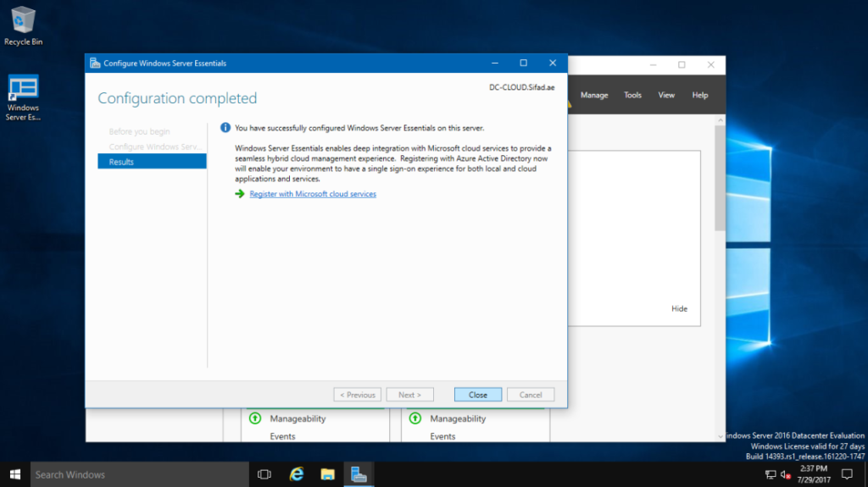The image size is (868, 487).
Task: Click right Manageability text in Server Manager
Action: coord(458,418)
